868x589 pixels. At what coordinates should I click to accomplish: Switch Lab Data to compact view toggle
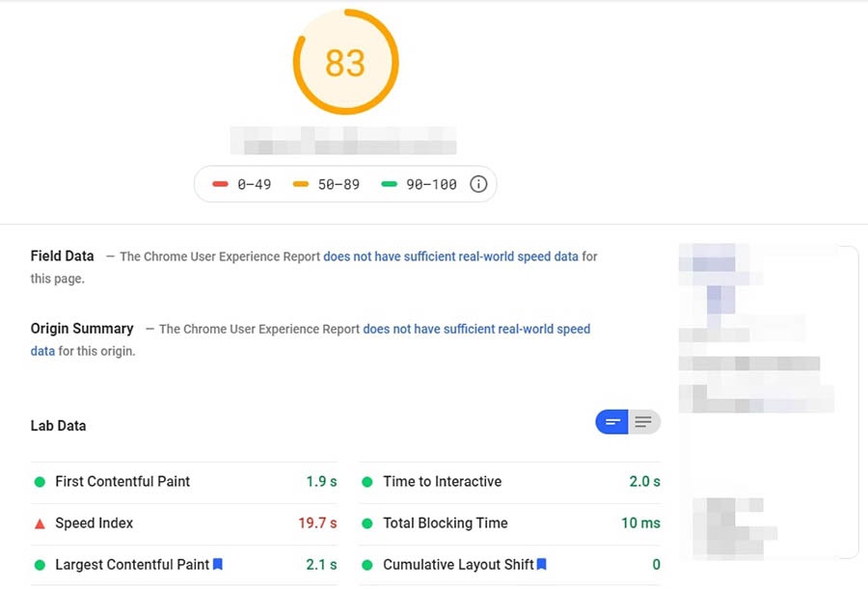(611, 422)
